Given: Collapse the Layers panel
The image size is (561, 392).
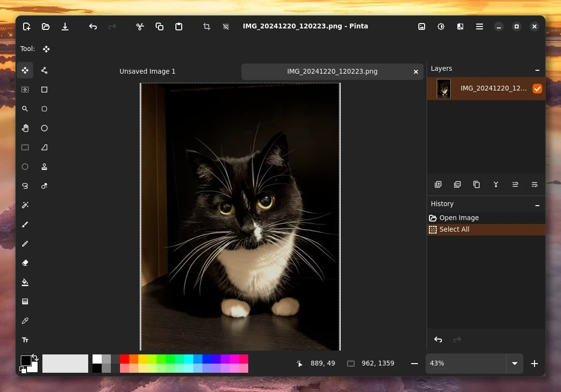Looking at the screenshot, I should pos(537,69).
